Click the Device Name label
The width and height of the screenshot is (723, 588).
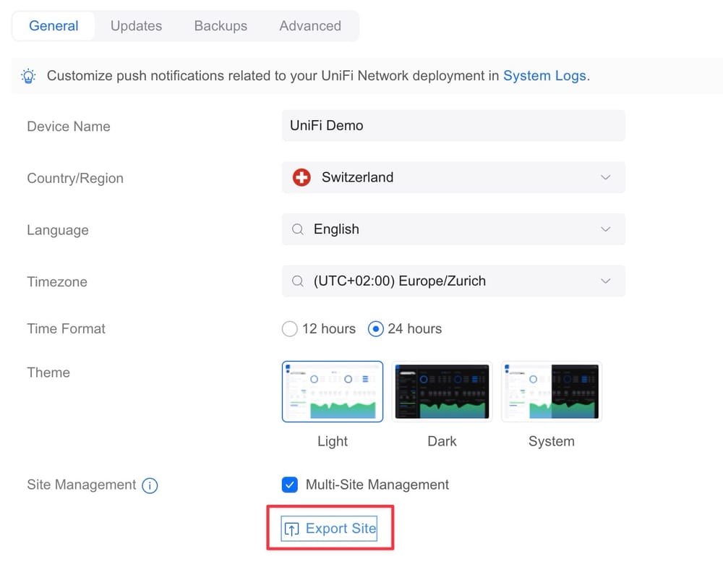click(69, 127)
